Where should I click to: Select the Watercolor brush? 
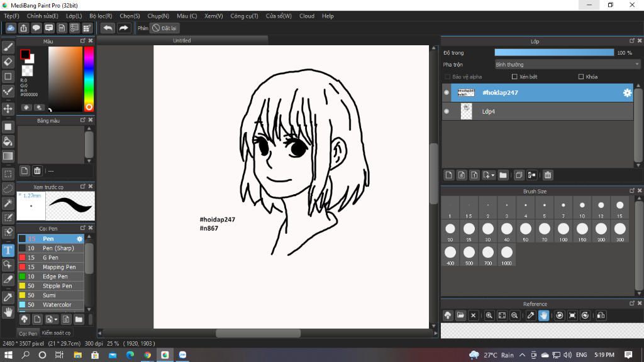[x=51, y=305]
